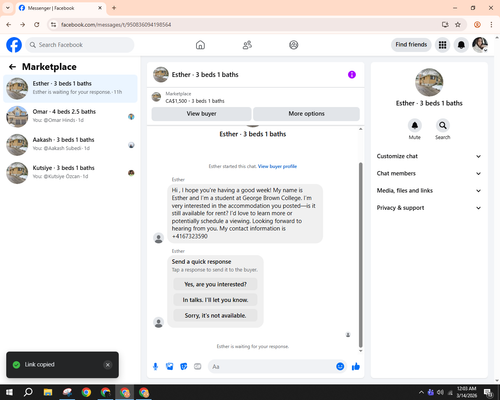Choose a sticker for the message

click(184, 367)
